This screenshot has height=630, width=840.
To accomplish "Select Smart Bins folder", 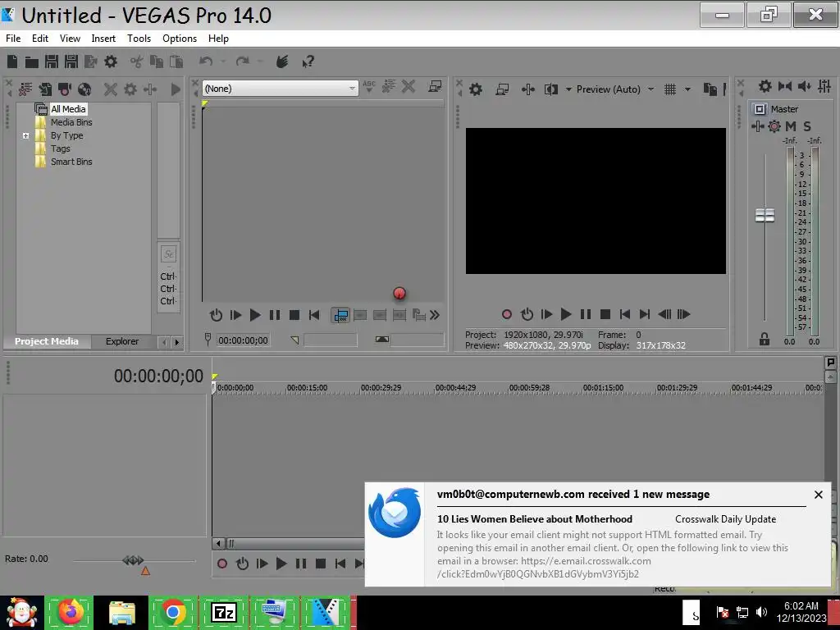I will tap(71, 162).
